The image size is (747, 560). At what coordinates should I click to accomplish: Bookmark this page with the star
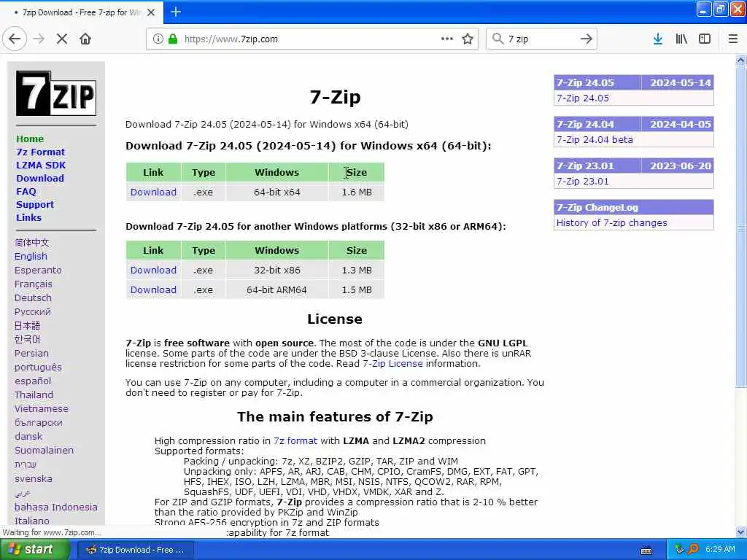pos(468,39)
